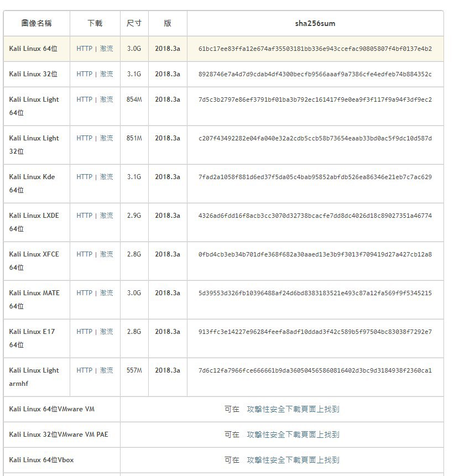Get Kali Linux Light 32位 torrent (激流)
454x476 pixels.
click(x=106, y=138)
